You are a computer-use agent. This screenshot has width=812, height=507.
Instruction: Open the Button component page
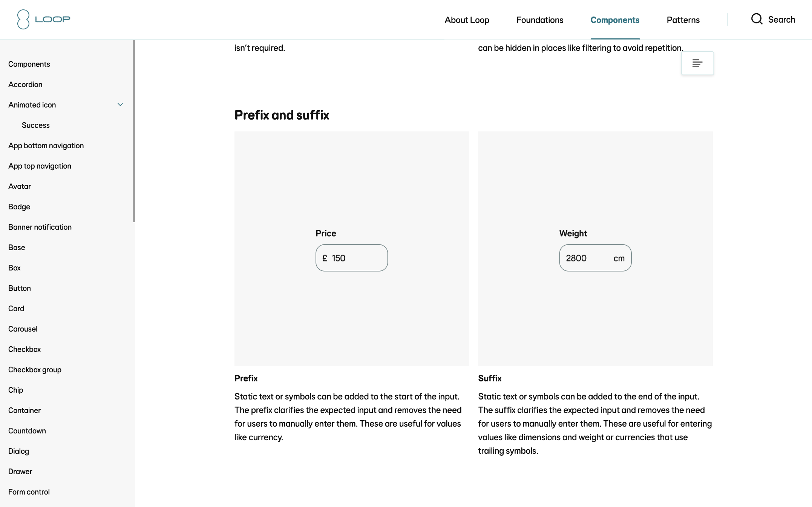[x=20, y=288]
